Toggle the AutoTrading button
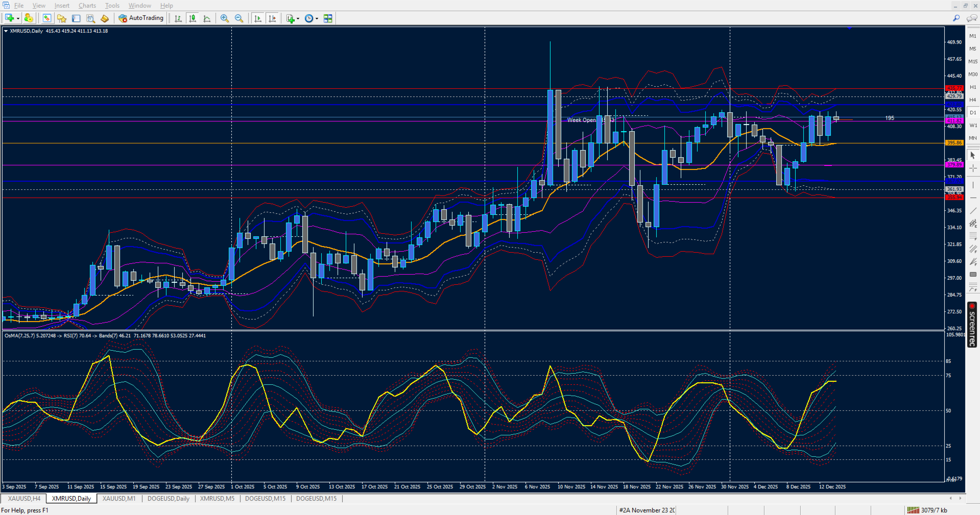Screen dimensions: 980x515 pos(141,18)
